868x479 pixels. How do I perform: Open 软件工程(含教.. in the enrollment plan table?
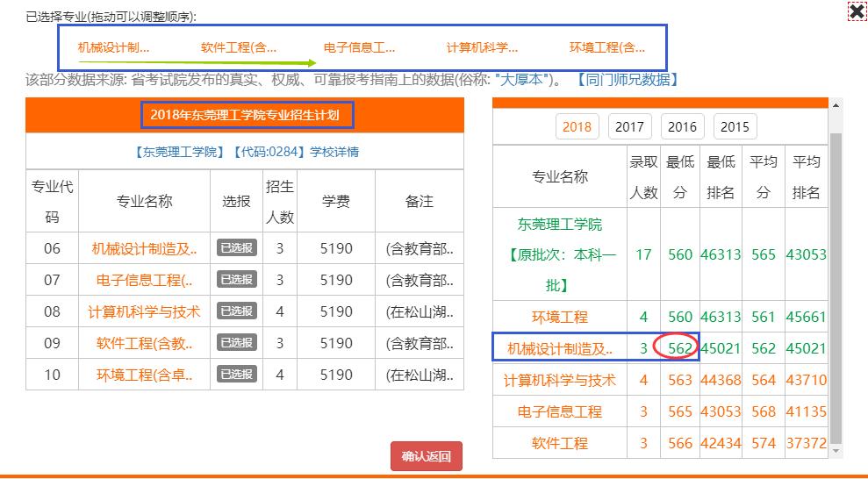[144, 344]
